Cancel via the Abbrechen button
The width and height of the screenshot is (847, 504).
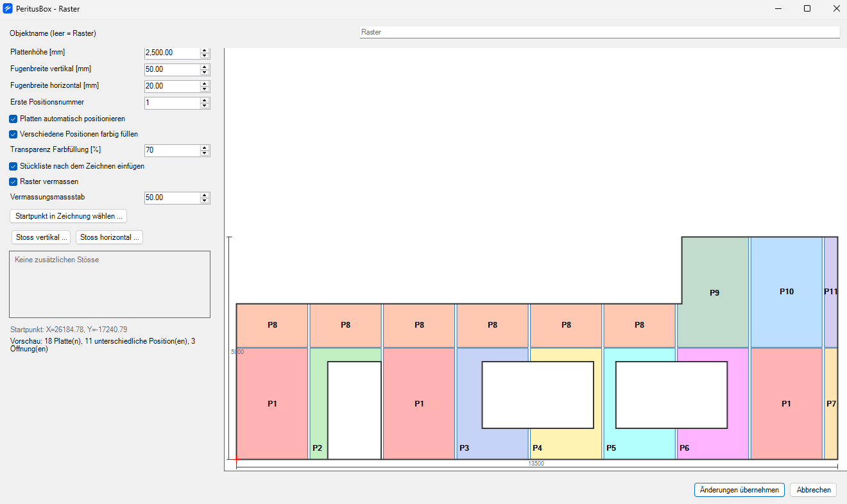pyautogui.click(x=814, y=490)
